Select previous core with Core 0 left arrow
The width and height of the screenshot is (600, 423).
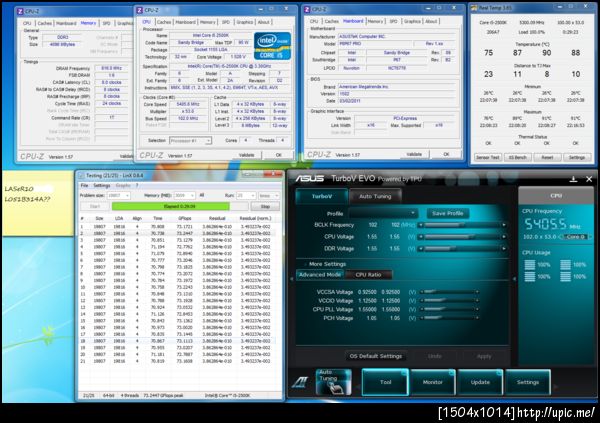[561, 237]
